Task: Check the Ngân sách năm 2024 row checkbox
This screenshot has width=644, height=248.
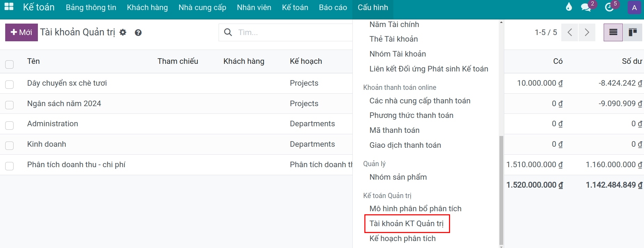Action: coord(9,105)
